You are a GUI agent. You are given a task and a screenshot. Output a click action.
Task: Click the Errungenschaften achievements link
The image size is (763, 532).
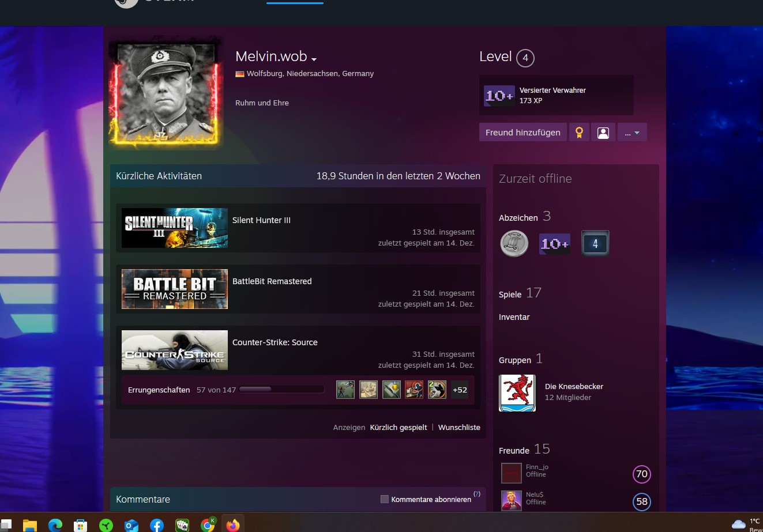tap(159, 390)
